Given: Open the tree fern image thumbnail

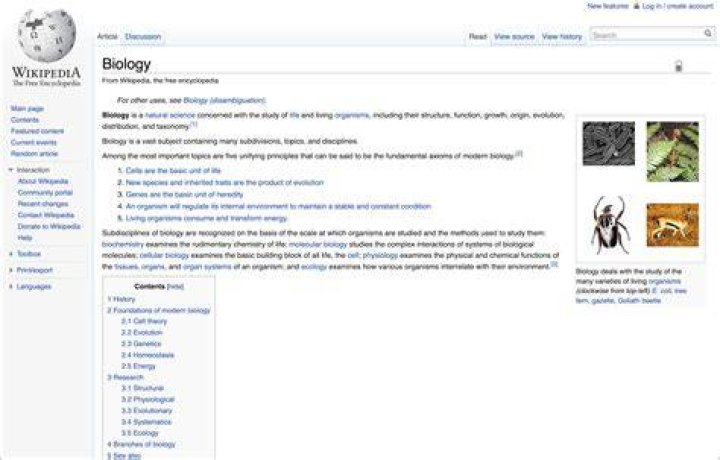Looking at the screenshot, I should [x=673, y=151].
